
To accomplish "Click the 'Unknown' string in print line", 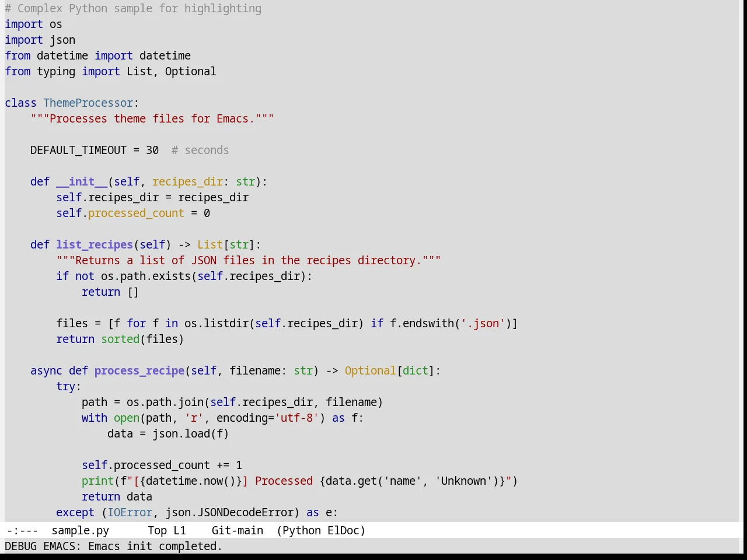I will tap(463, 481).
